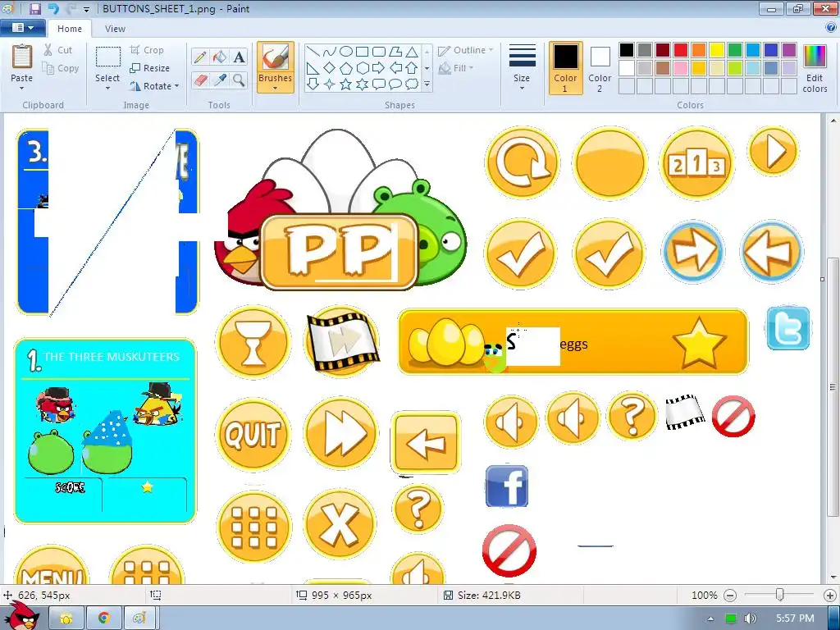Expand the Paste dropdown arrow
840x630 pixels.
coord(22,89)
